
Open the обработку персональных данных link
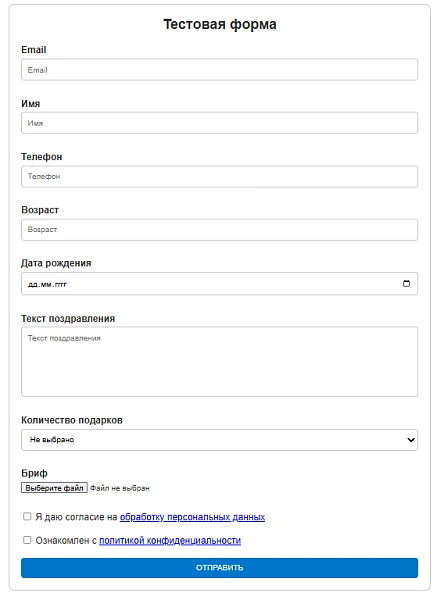point(192,517)
